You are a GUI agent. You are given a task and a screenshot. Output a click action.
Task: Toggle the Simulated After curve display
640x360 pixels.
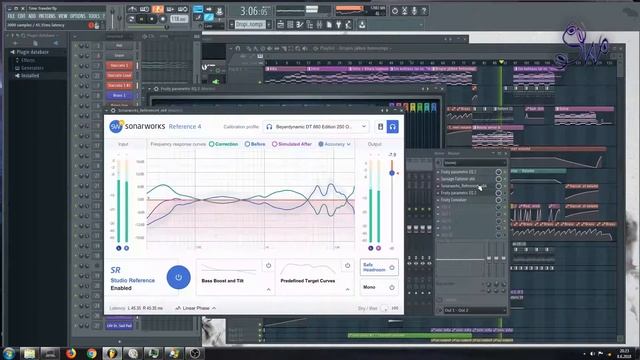[292, 144]
